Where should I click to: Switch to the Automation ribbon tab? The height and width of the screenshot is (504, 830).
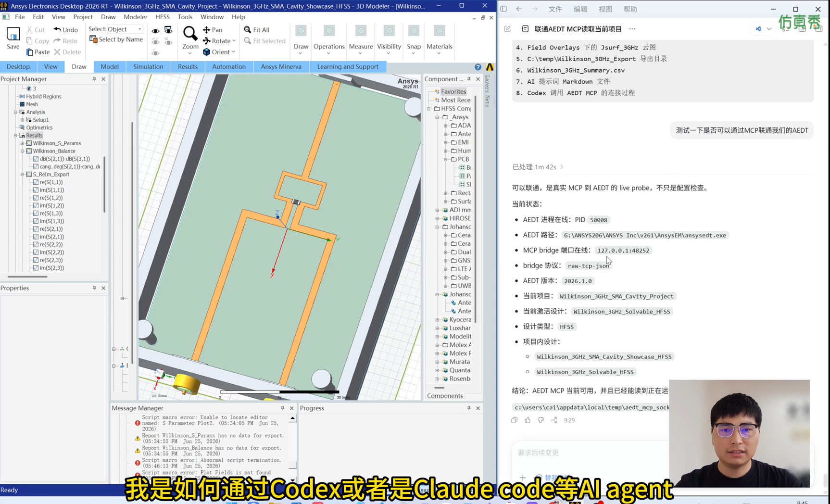[x=229, y=67]
